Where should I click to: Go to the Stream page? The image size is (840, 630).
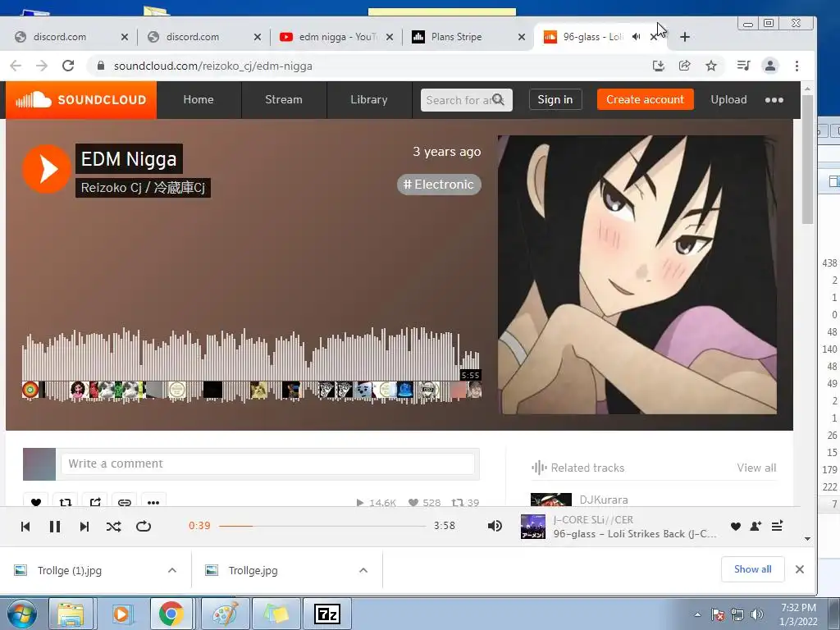[x=283, y=99]
